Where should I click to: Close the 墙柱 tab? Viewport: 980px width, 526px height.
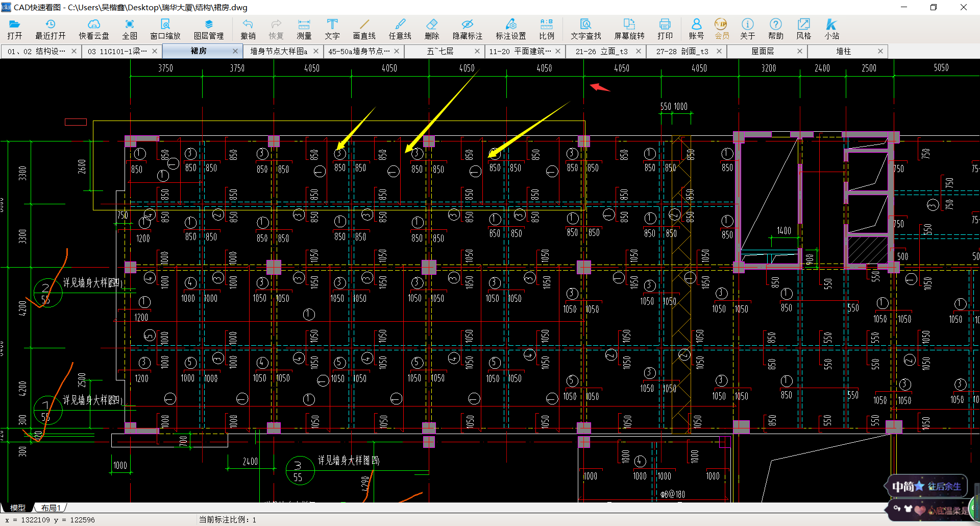[880, 51]
